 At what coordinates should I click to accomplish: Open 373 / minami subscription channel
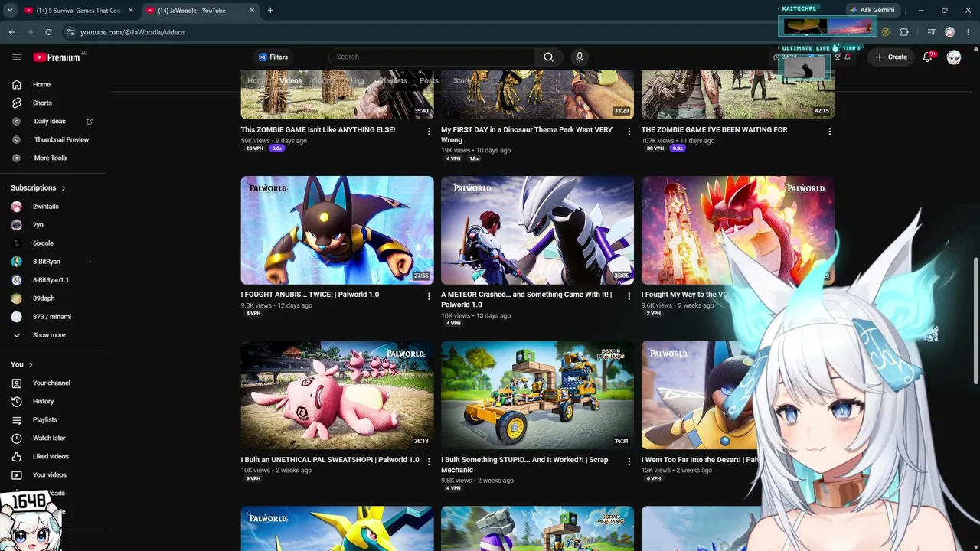(x=53, y=317)
